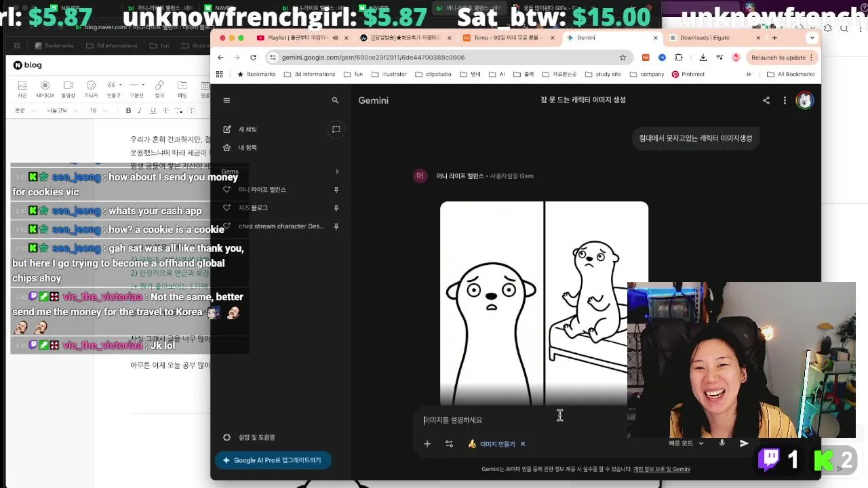Viewport: 868px width, 488px height.
Task: Open the 3d informations bookmark folder
Action: [x=309, y=75]
